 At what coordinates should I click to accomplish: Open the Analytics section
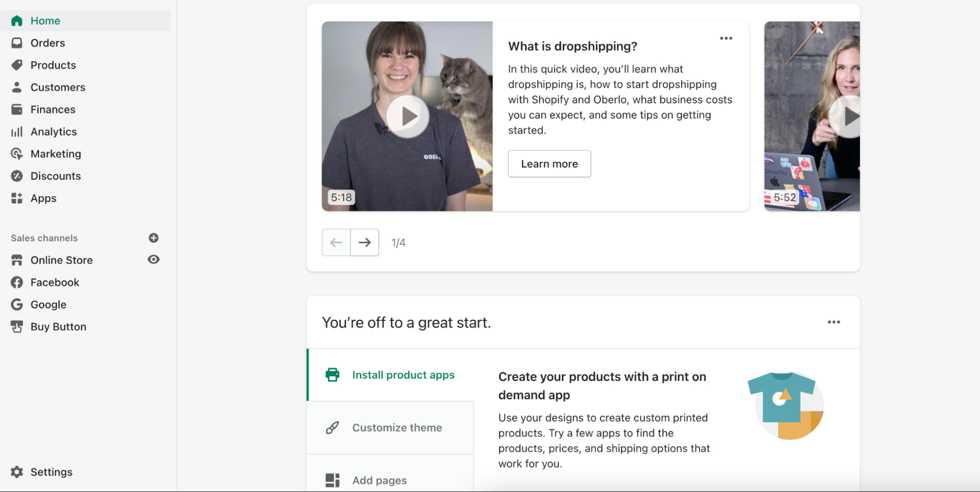point(53,131)
